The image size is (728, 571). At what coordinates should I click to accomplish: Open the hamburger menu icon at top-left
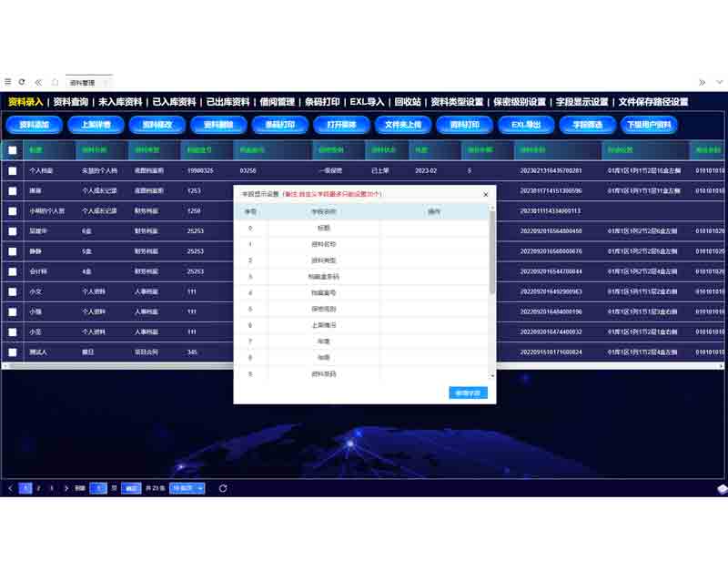7,82
